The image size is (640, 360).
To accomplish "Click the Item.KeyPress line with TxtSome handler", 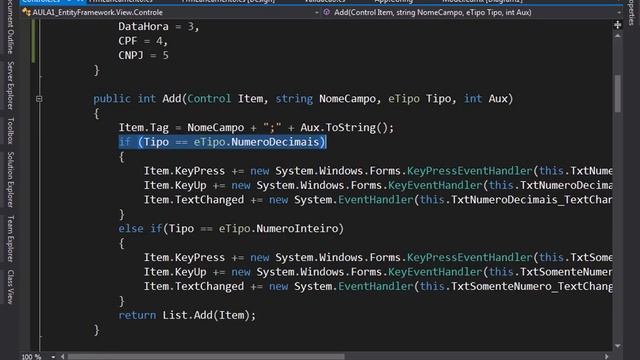I will [378, 258].
